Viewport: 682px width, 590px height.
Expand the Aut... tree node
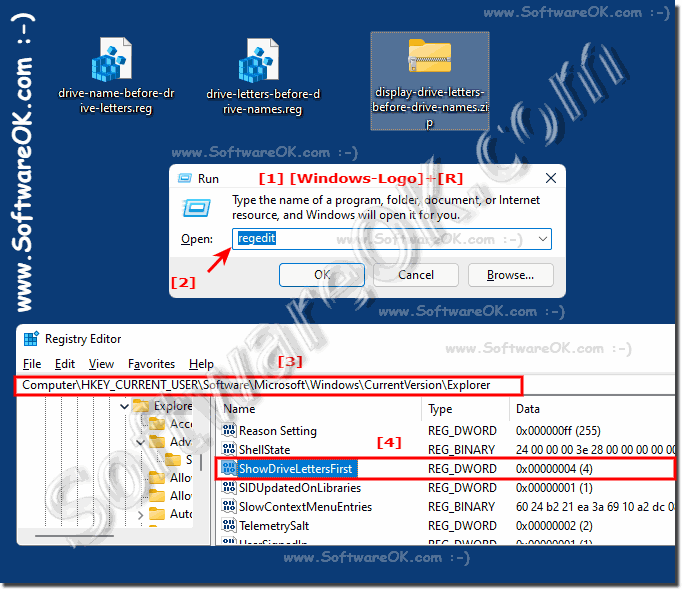(140, 515)
